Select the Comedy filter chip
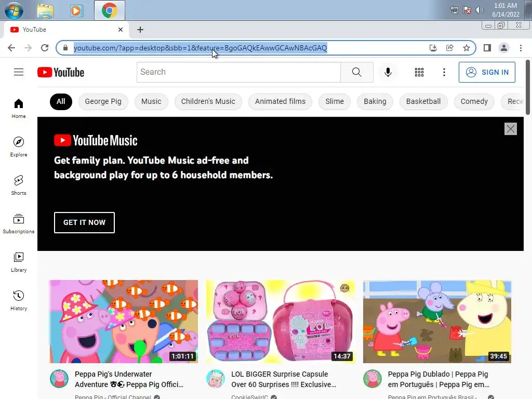 474,101
